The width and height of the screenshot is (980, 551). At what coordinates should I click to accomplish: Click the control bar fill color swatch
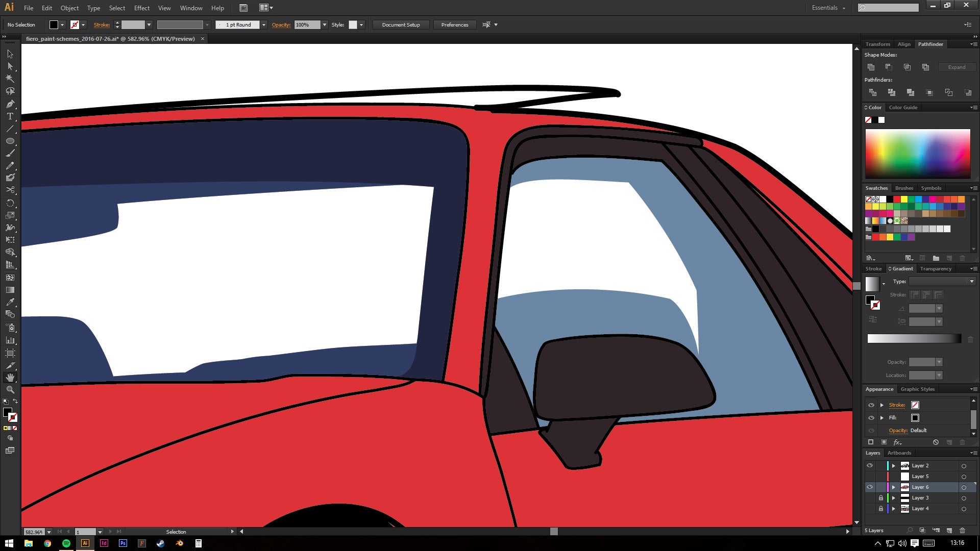[x=54, y=24]
